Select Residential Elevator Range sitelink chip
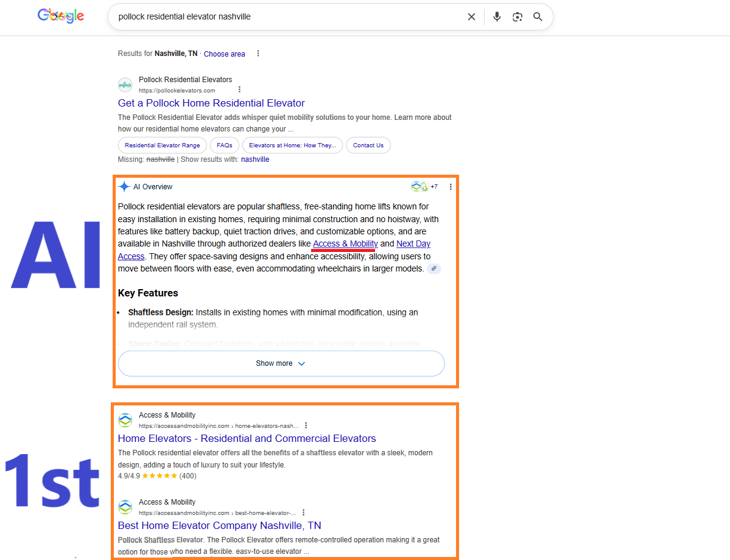This screenshot has height=560, width=730. point(162,145)
